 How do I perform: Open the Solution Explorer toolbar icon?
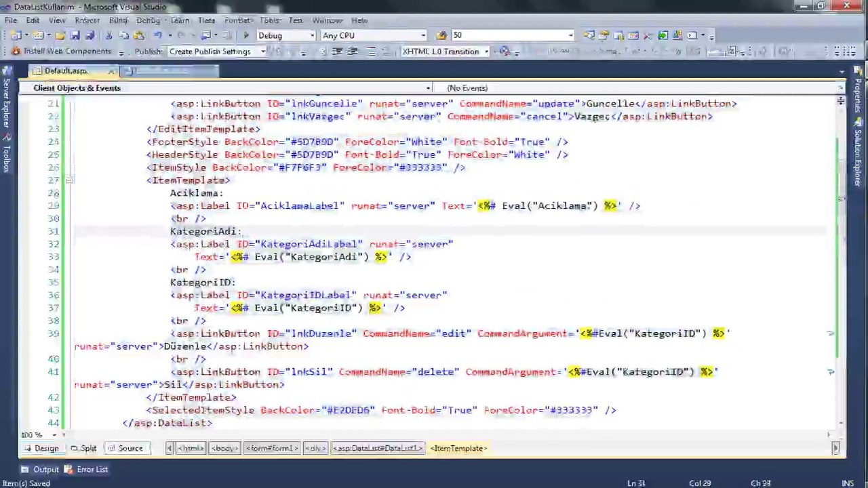point(589,35)
